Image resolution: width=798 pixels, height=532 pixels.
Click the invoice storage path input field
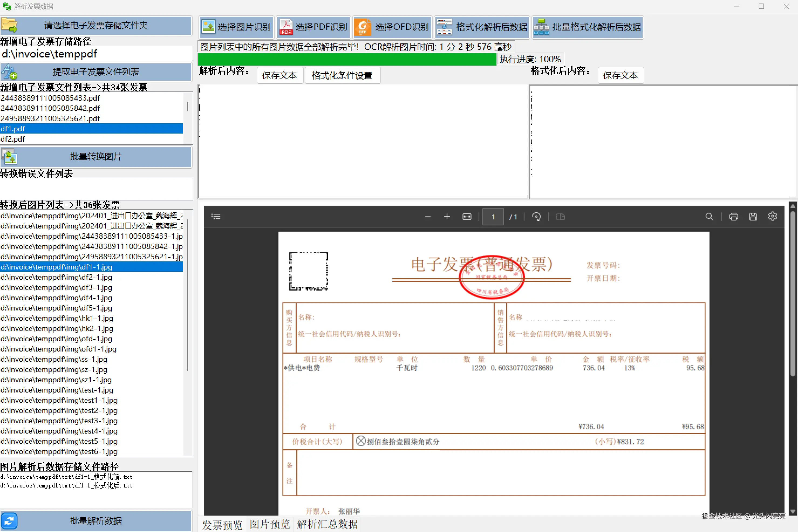(96, 54)
